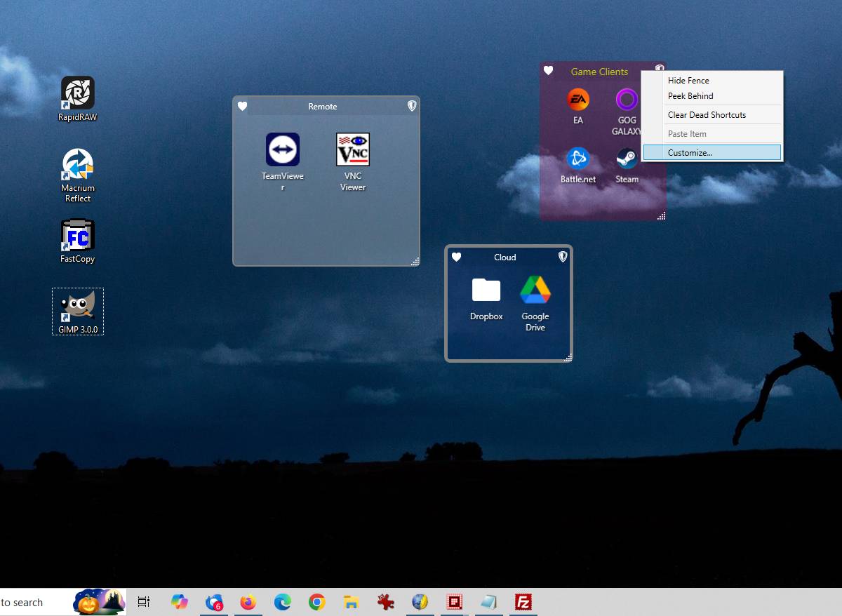Toggle the heart icon on Remote fence

[x=242, y=107]
